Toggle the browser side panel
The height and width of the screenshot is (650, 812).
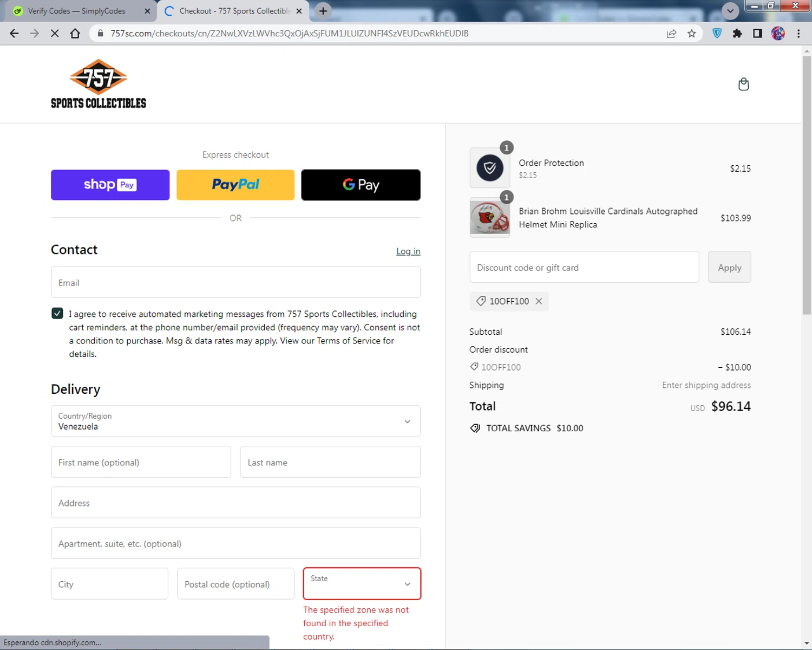click(757, 34)
